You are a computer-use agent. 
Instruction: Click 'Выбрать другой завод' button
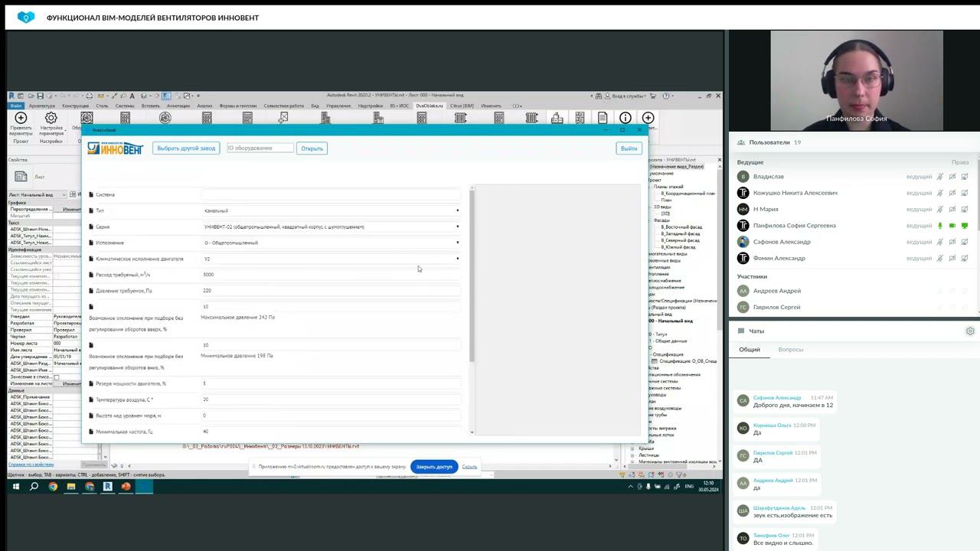pyautogui.click(x=186, y=148)
